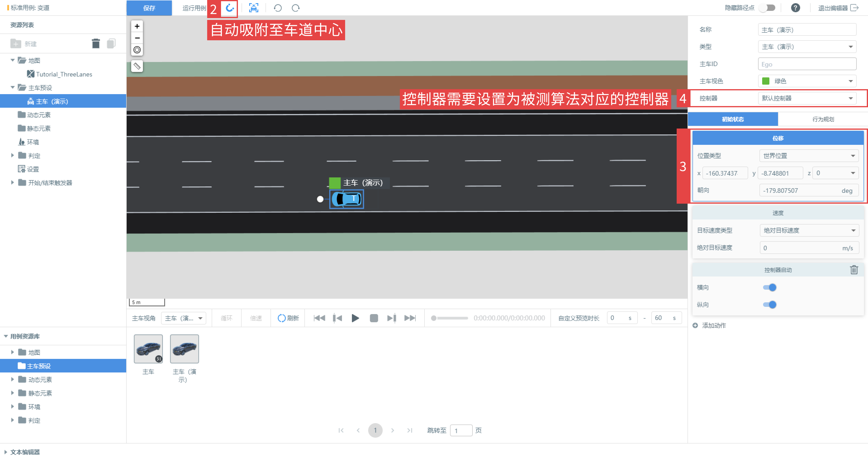Click the 朝向 heading input field

(x=809, y=191)
